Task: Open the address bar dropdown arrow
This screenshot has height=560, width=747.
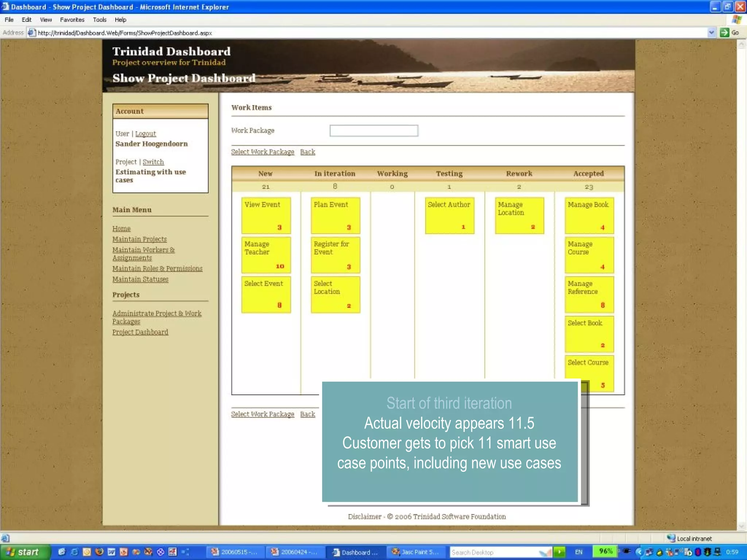Action: 711,32
